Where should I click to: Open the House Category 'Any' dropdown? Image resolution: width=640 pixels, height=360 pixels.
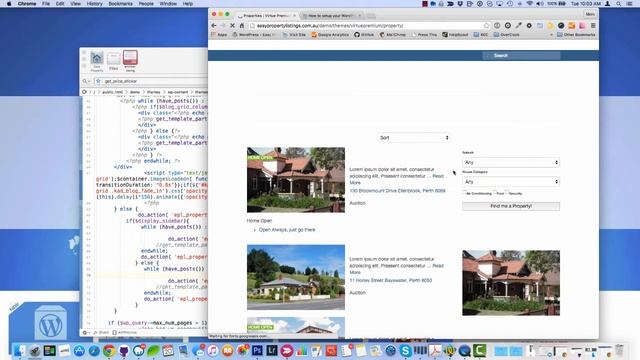[x=511, y=182]
